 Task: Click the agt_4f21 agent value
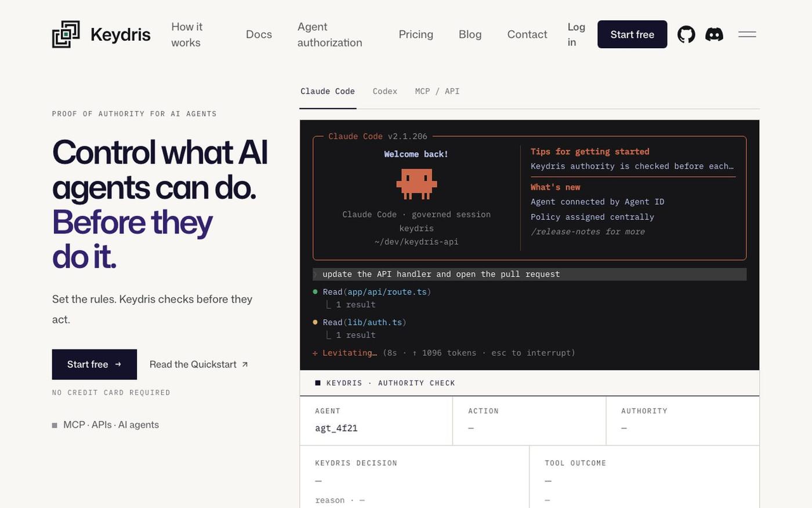[336, 428]
